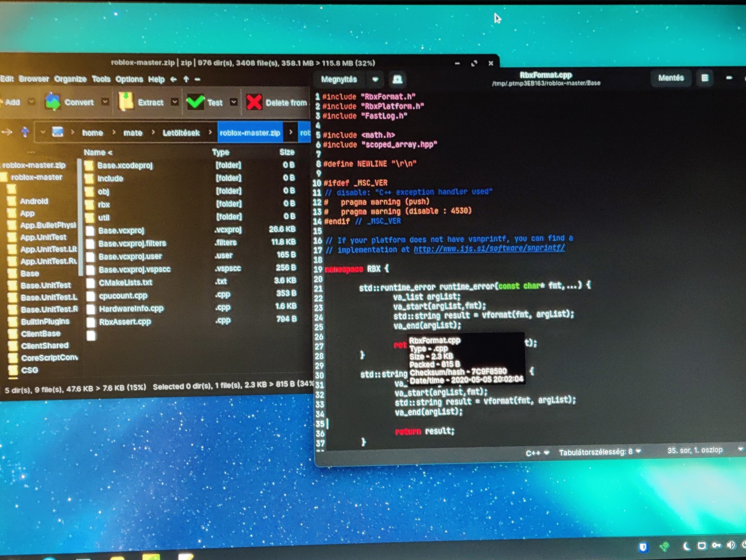This screenshot has width=746, height=560.
Task: Open the address bar history dropdown
Action: tap(43, 132)
